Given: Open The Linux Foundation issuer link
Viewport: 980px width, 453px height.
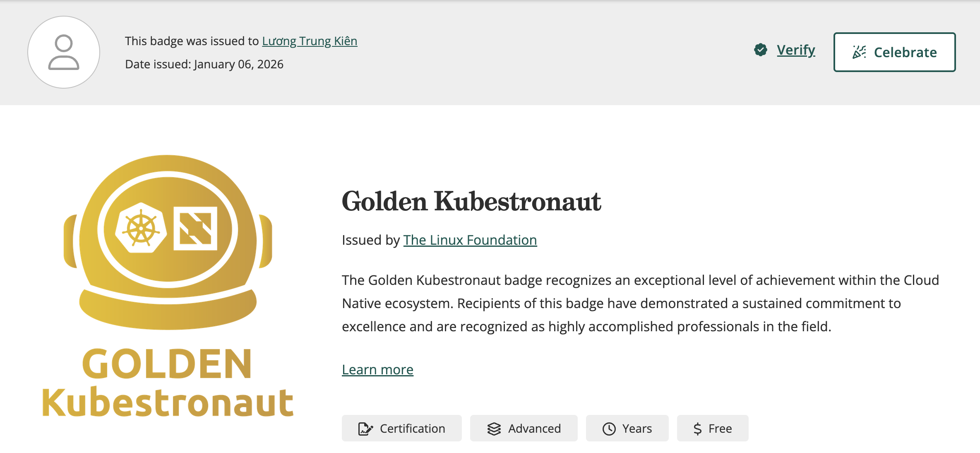Looking at the screenshot, I should click(470, 240).
